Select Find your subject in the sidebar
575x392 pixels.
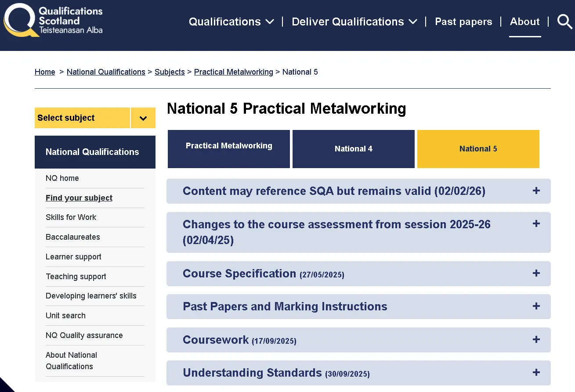[79, 198]
